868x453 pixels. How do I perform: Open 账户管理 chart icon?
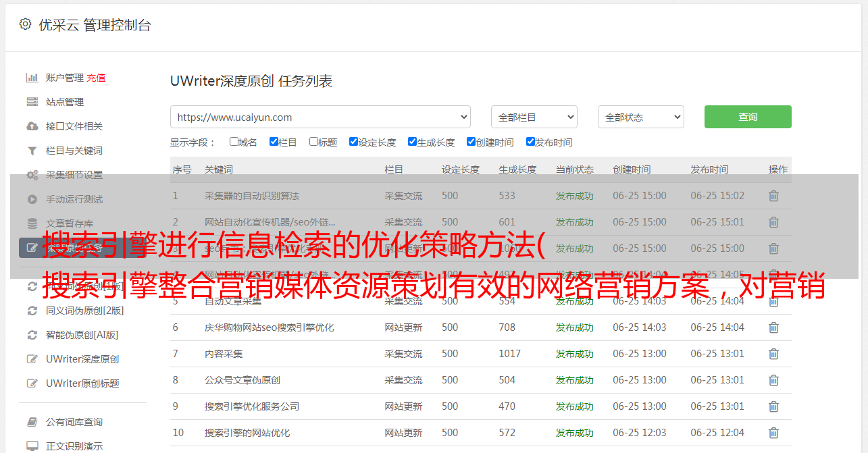coord(32,78)
